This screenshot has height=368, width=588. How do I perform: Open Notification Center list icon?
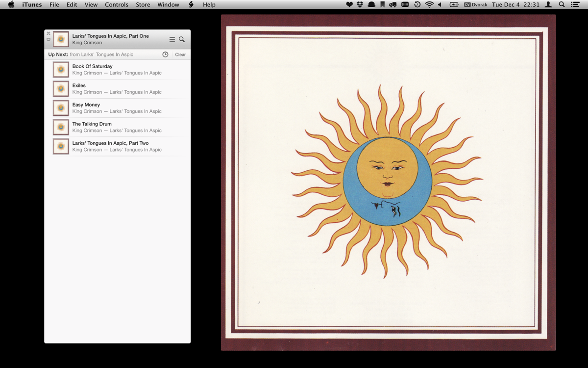[x=576, y=4]
